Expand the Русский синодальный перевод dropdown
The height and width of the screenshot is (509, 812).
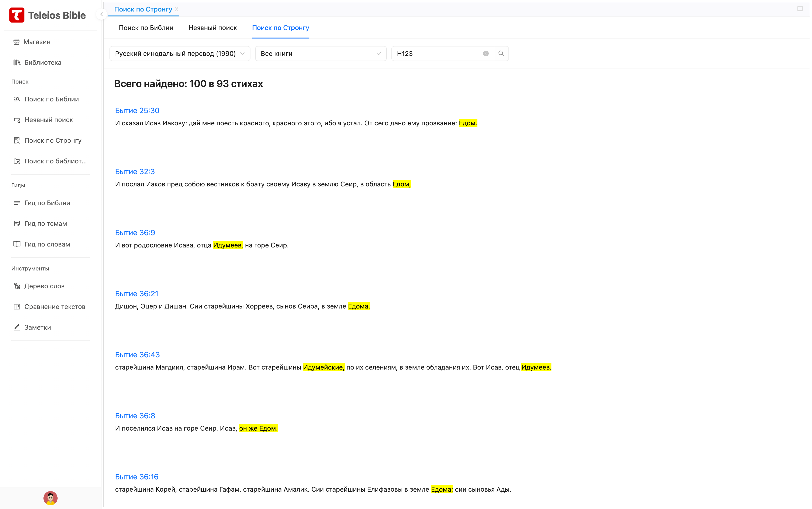point(180,54)
